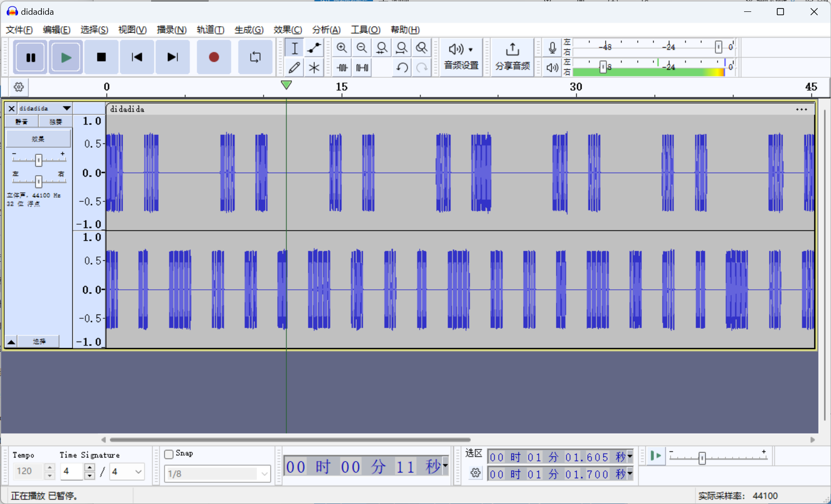The height and width of the screenshot is (504, 831).
Task: Click the Zoom Toggle icon
Action: tap(421, 48)
